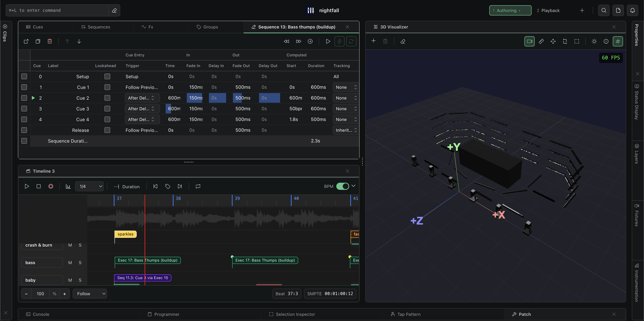
Task: Mute the bass track
Action: click(x=70, y=262)
